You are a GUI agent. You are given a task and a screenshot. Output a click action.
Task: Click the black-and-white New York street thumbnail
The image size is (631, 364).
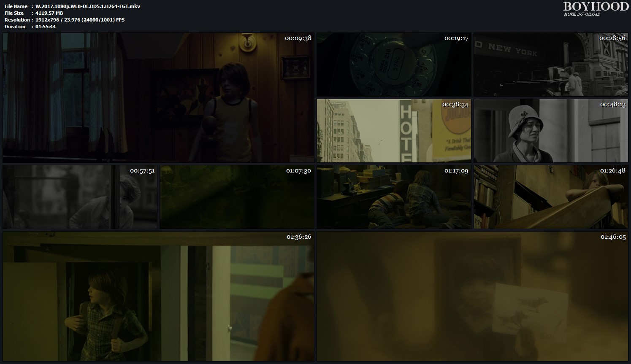coord(550,65)
